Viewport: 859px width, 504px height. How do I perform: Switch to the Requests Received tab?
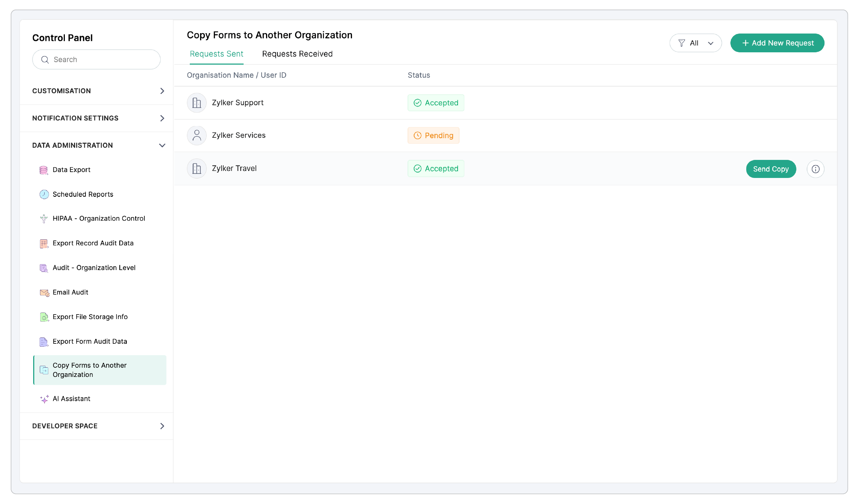click(297, 54)
